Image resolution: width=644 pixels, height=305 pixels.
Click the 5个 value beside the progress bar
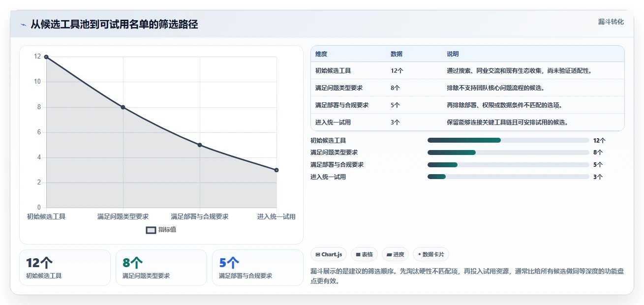(598, 165)
